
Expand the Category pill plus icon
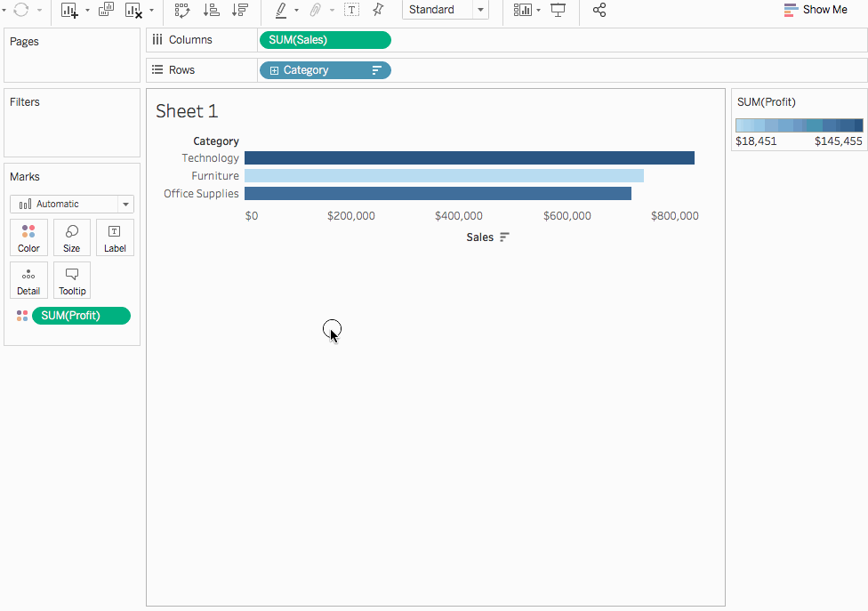tap(274, 70)
